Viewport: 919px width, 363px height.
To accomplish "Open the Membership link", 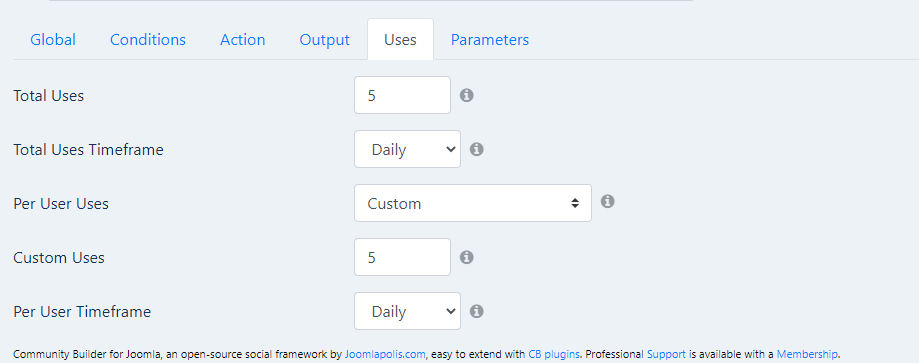I will pos(807,354).
